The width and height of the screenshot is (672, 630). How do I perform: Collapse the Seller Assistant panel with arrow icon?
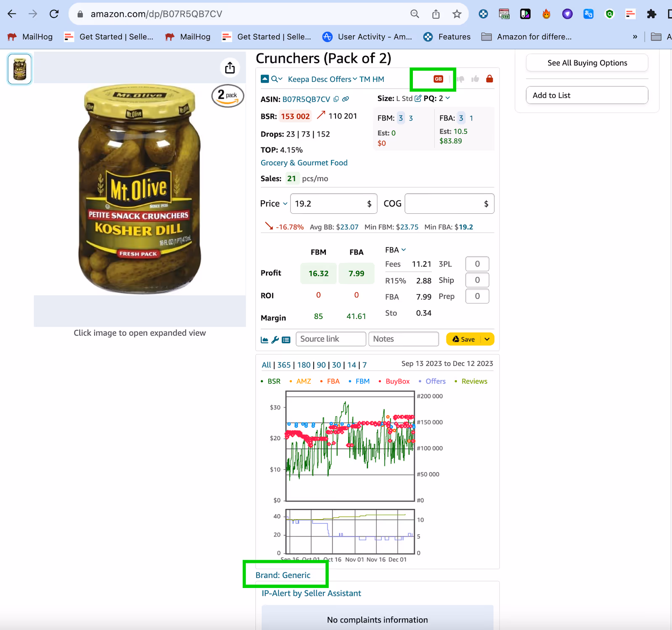click(265, 79)
